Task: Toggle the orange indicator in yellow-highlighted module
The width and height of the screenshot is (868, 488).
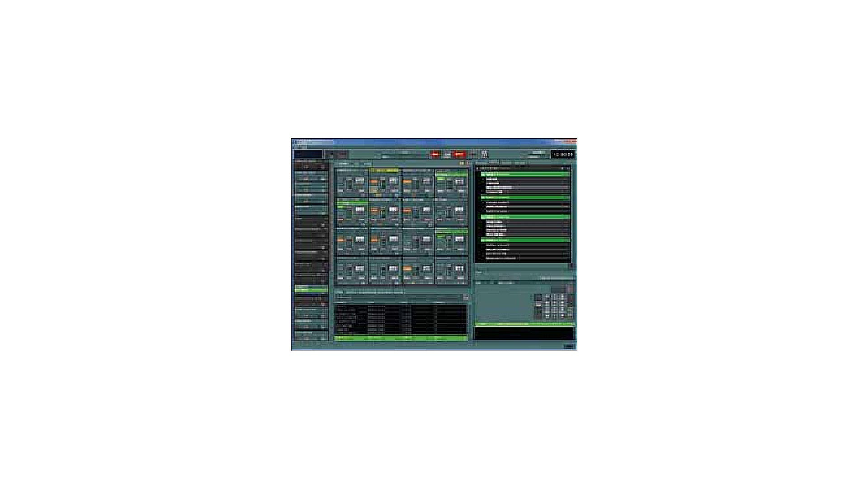Action: (374, 182)
